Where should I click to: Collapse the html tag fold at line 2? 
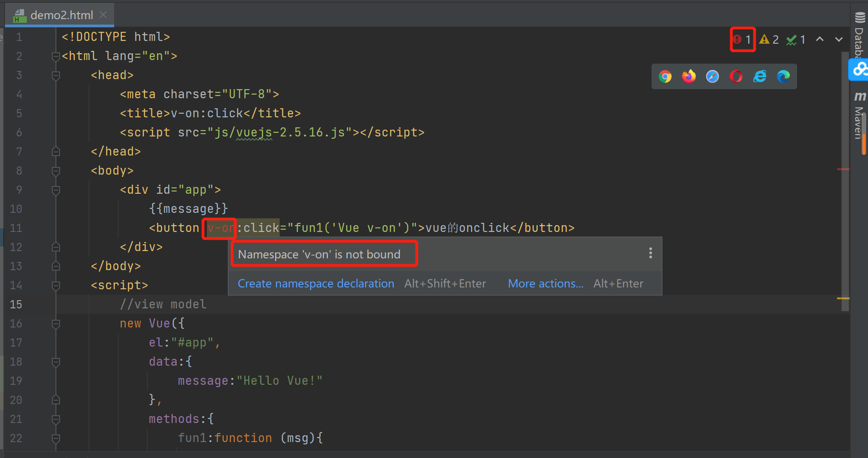click(56, 56)
